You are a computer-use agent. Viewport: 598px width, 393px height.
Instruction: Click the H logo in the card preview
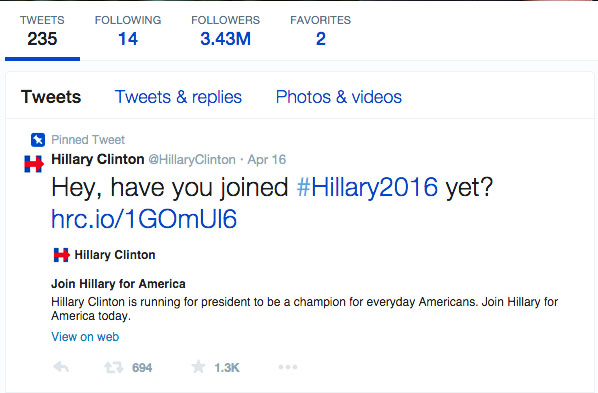click(61, 254)
